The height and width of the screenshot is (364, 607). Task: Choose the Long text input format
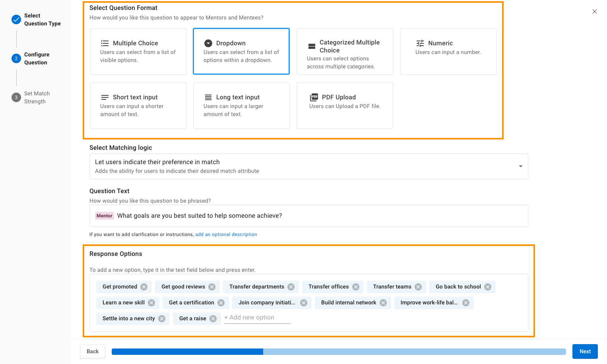(x=242, y=106)
